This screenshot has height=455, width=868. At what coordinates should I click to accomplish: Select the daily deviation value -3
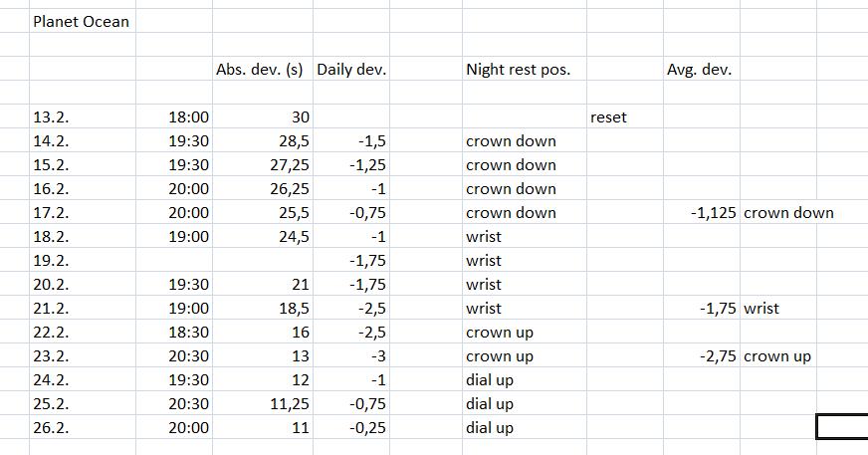pos(376,356)
